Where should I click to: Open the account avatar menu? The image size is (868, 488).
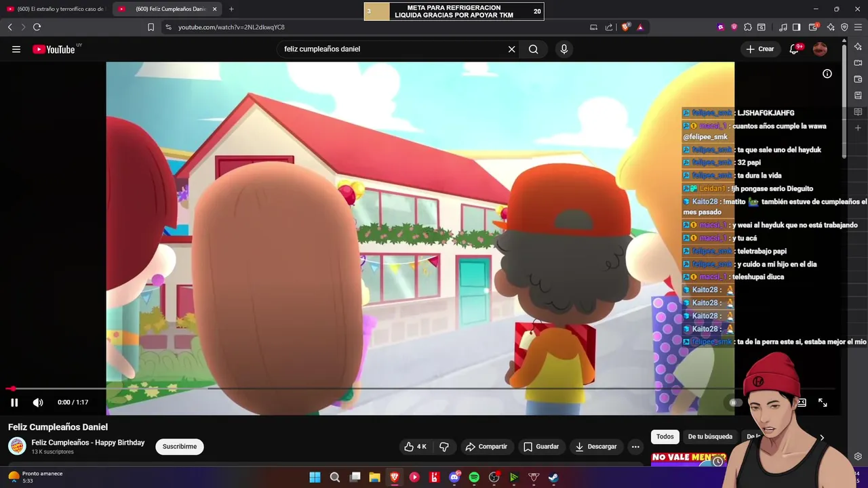coord(820,49)
